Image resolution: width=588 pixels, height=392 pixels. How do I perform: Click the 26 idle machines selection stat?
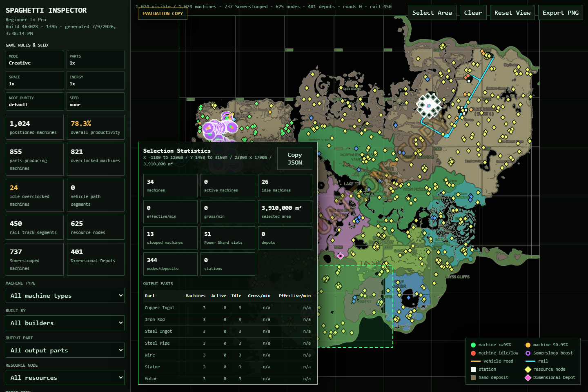coord(285,186)
